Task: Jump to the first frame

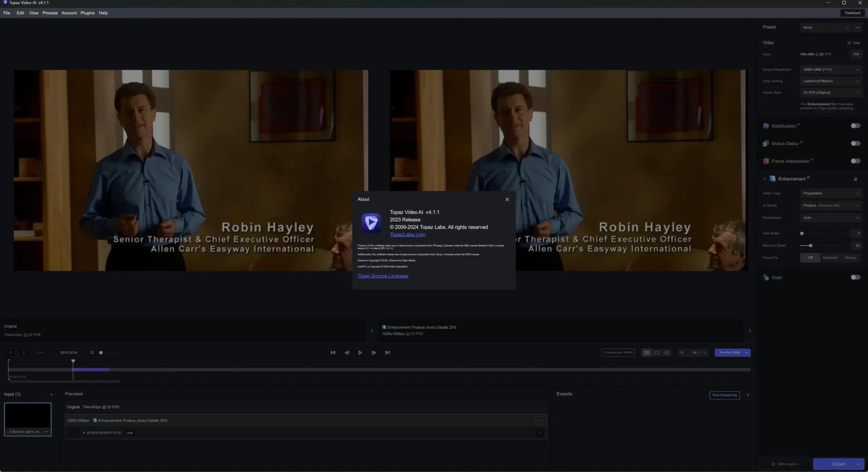Action: click(333, 352)
